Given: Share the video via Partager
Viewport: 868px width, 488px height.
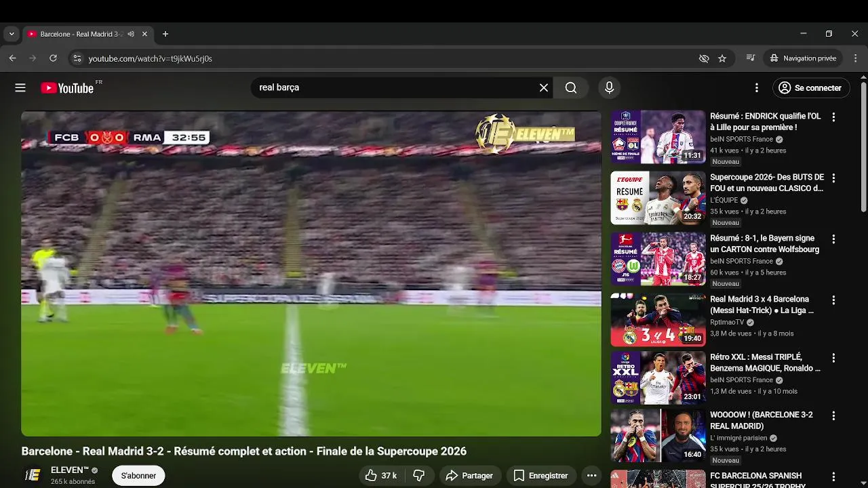Looking at the screenshot, I should click(469, 476).
